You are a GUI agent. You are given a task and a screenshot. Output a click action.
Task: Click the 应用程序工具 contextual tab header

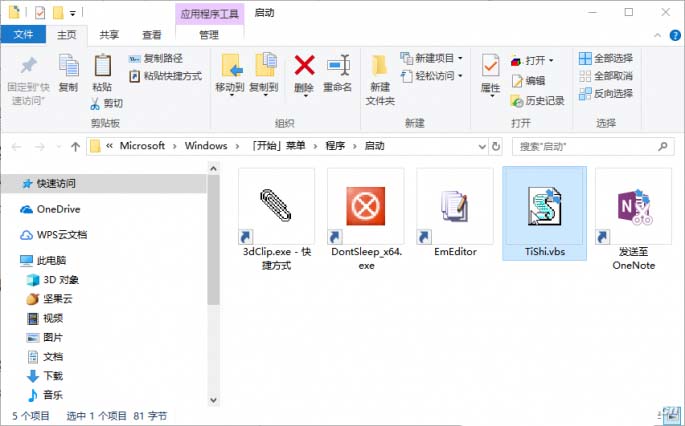[210, 14]
